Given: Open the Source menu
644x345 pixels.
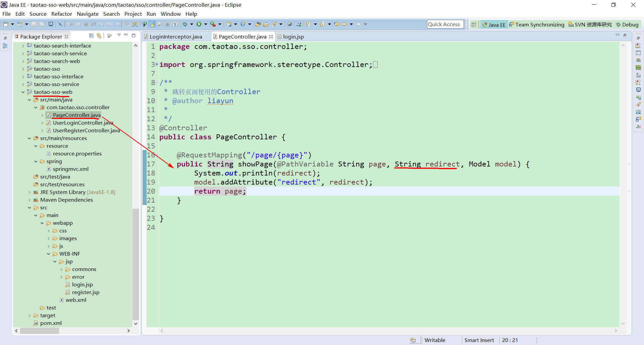Looking at the screenshot, I should [x=38, y=14].
